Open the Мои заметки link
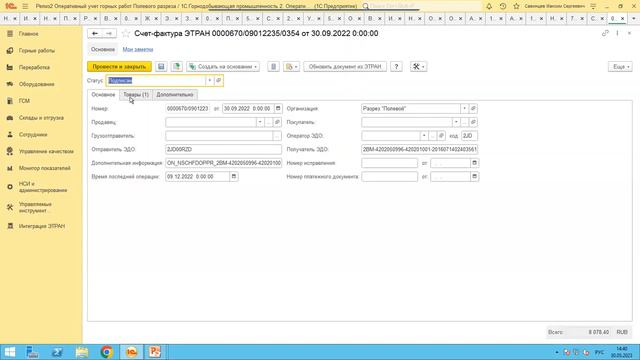The height and width of the screenshot is (360, 640). [138, 49]
